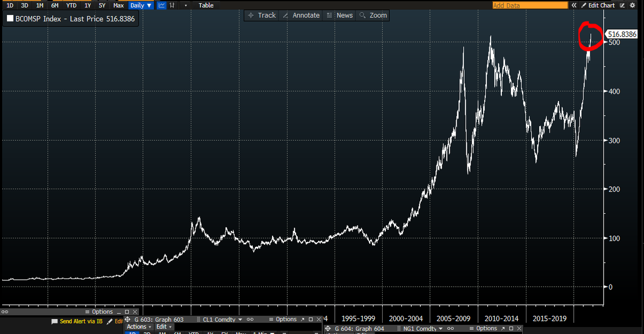Click the Add Data input field
This screenshot has width=644, height=334.
530,5
